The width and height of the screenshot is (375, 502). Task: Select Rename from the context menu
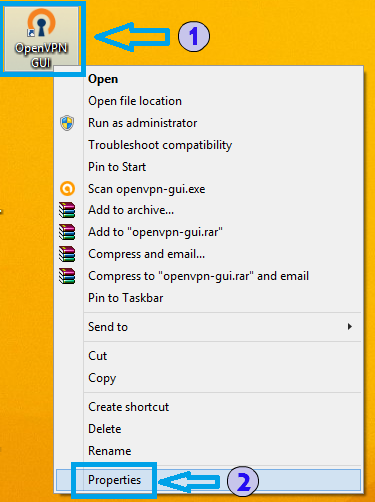[208, 451]
